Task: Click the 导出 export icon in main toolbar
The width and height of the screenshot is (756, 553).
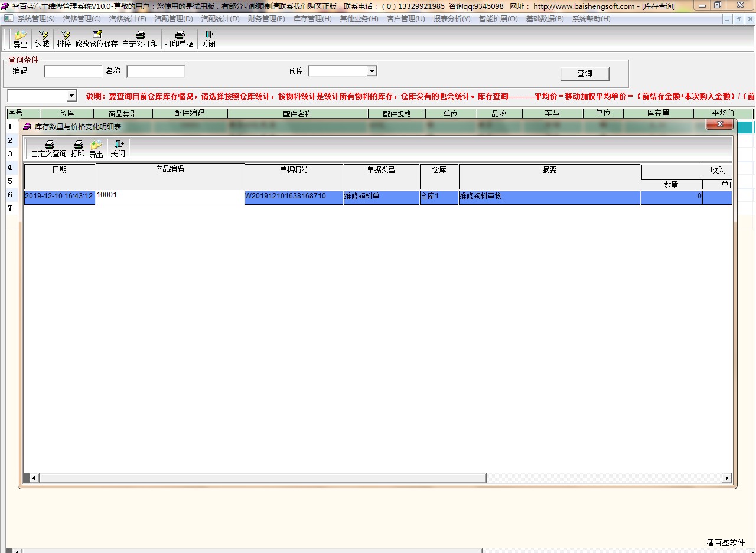Action: click(20, 35)
